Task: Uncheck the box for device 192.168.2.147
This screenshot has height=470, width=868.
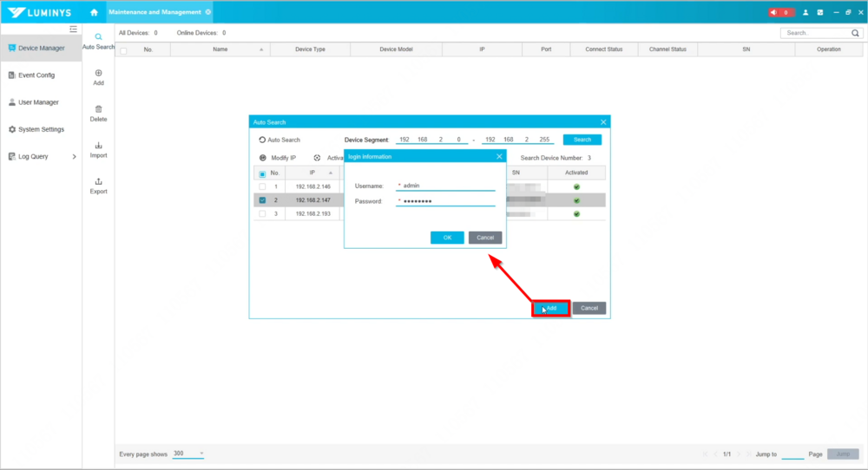Action: pos(262,199)
